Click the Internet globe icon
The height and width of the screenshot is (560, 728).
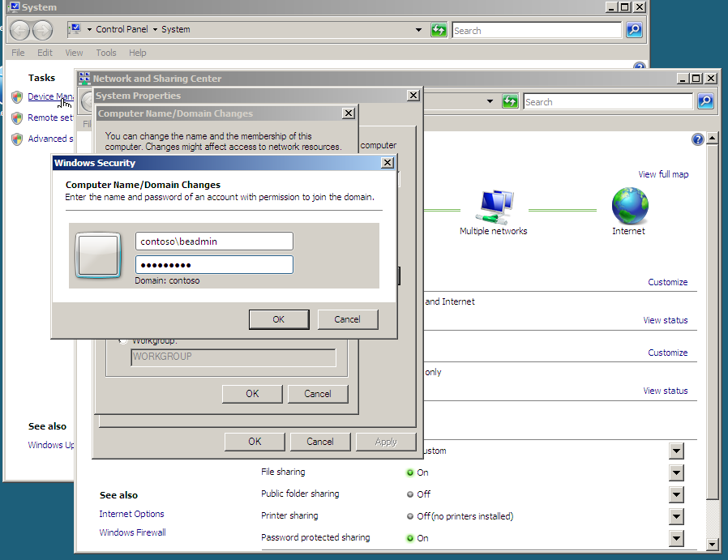[x=630, y=206]
